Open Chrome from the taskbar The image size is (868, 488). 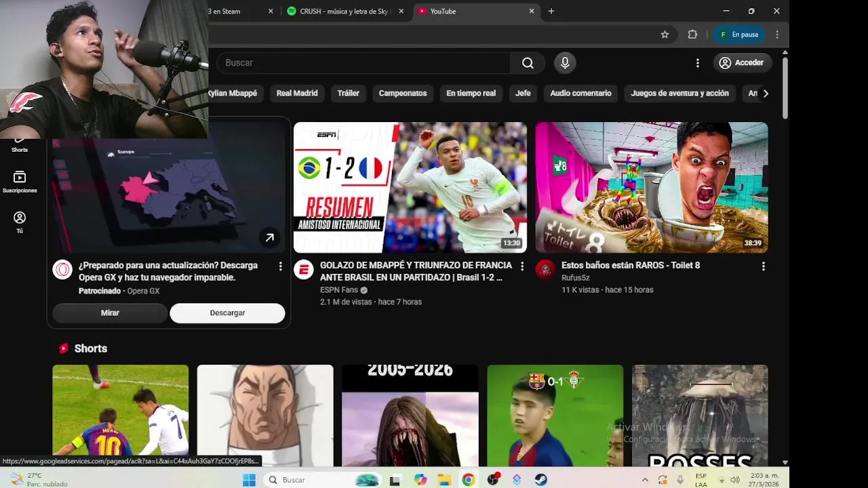point(469,480)
